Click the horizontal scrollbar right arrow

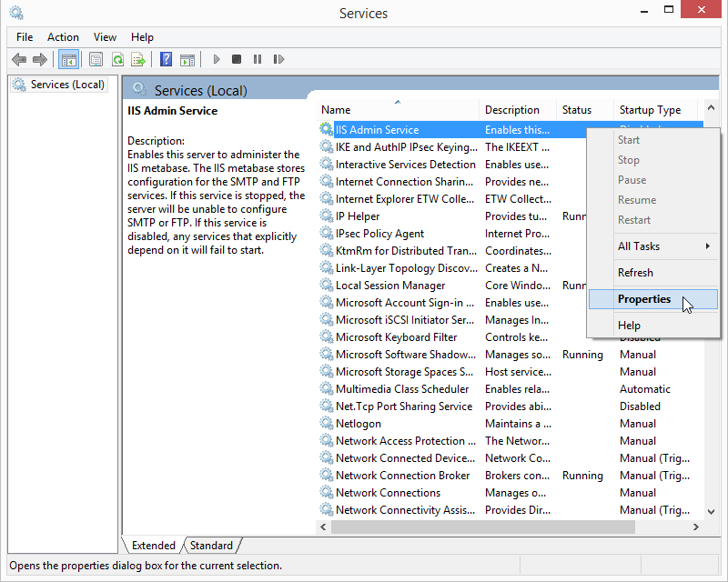695,527
